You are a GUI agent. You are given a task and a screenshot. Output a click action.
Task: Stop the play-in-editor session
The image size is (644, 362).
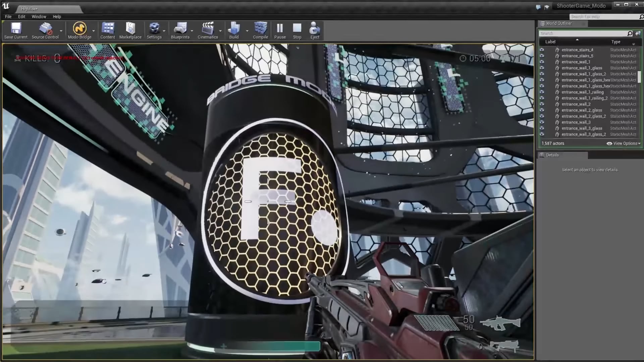click(x=297, y=28)
